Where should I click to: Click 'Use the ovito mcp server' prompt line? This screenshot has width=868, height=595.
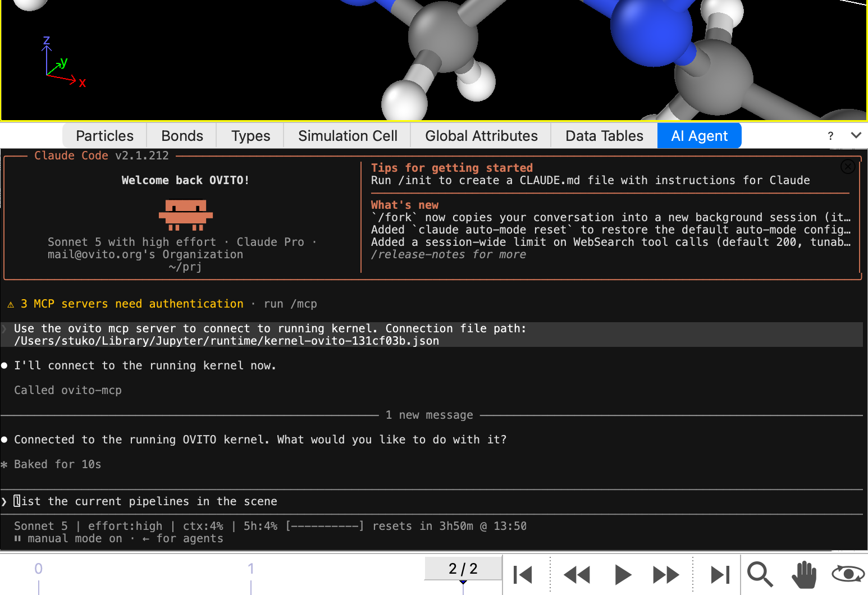pos(270,328)
